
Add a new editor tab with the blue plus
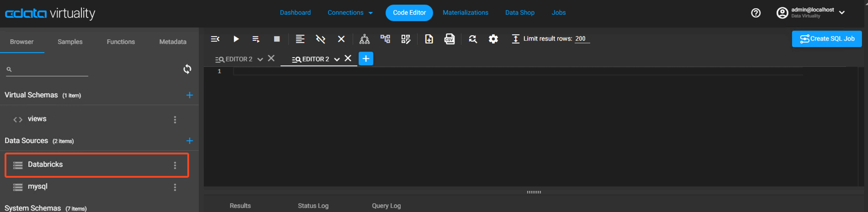click(x=366, y=58)
